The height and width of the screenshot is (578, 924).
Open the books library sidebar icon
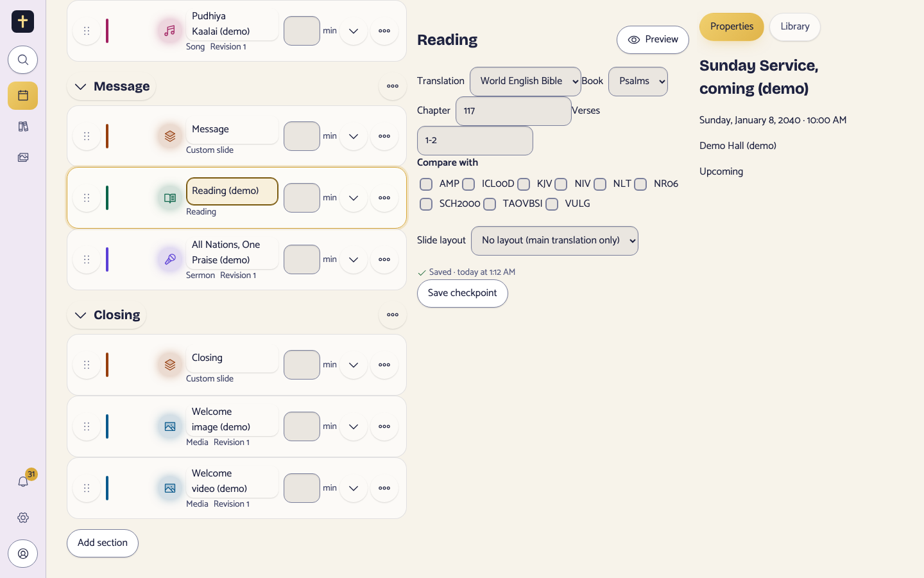tap(22, 127)
